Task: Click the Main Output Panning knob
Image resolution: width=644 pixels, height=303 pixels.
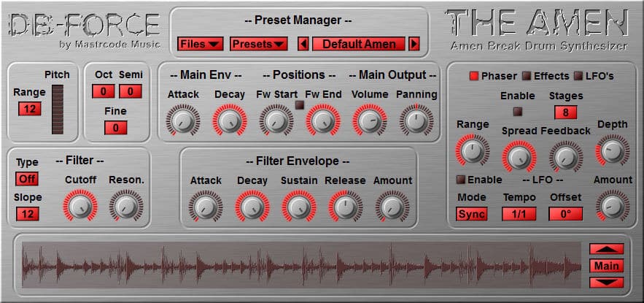Action: tap(416, 120)
